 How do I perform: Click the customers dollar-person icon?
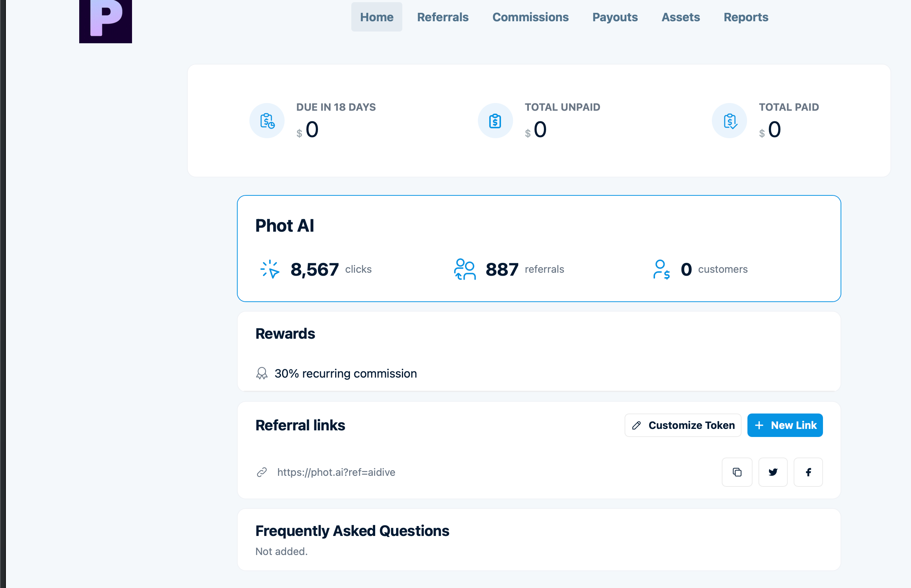pyautogui.click(x=662, y=269)
